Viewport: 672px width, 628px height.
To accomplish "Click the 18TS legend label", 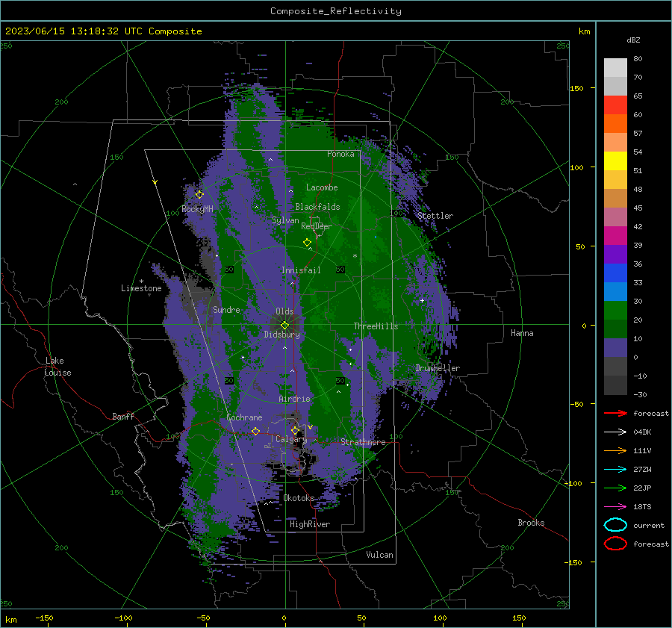I will pos(642,507).
